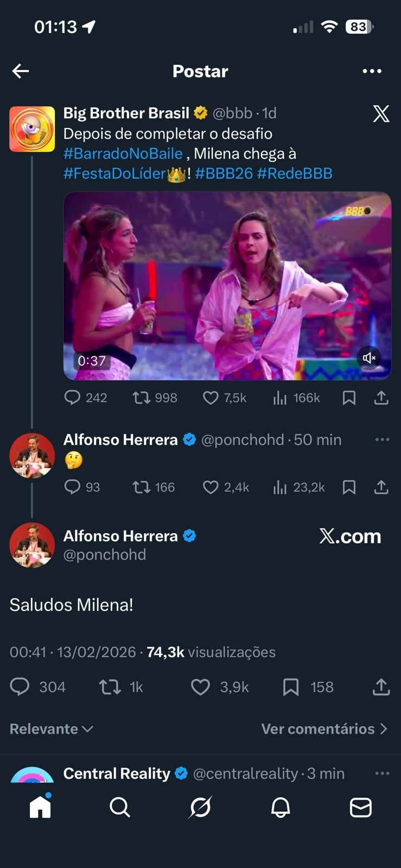Viewport: 401px width, 868px height.
Task: Expand the Relevante sort dropdown
Action: coord(52,729)
